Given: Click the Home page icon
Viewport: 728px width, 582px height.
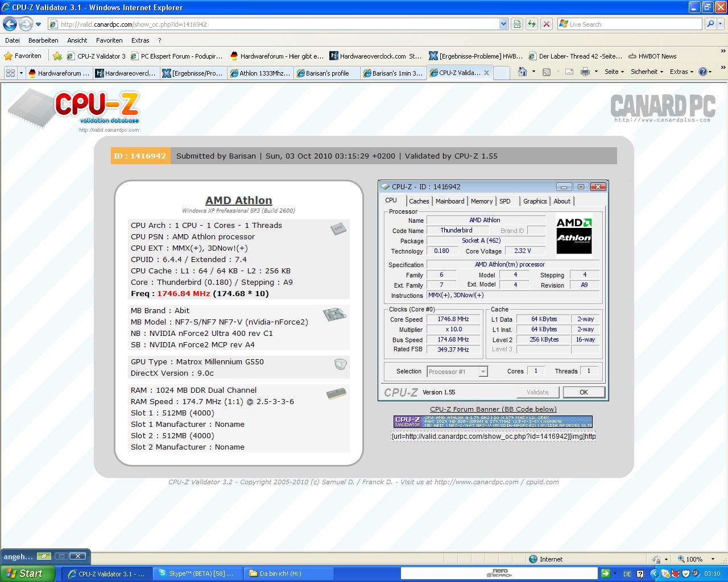Looking at the screenshot, I should coord(522,72).
